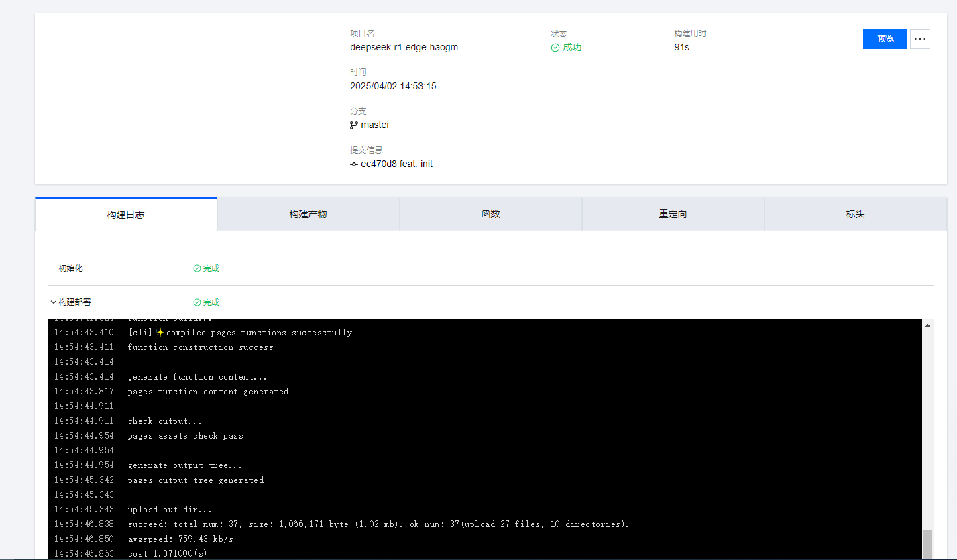Viewport: 957px width, 560px height.
Task: Click log line 'check output...'
Action: (165, 421)
